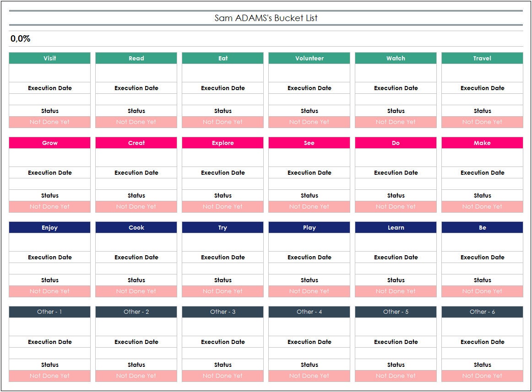The image size is (532, 392).
Task: Click the Enjoy category header
Action: (49, 227)
